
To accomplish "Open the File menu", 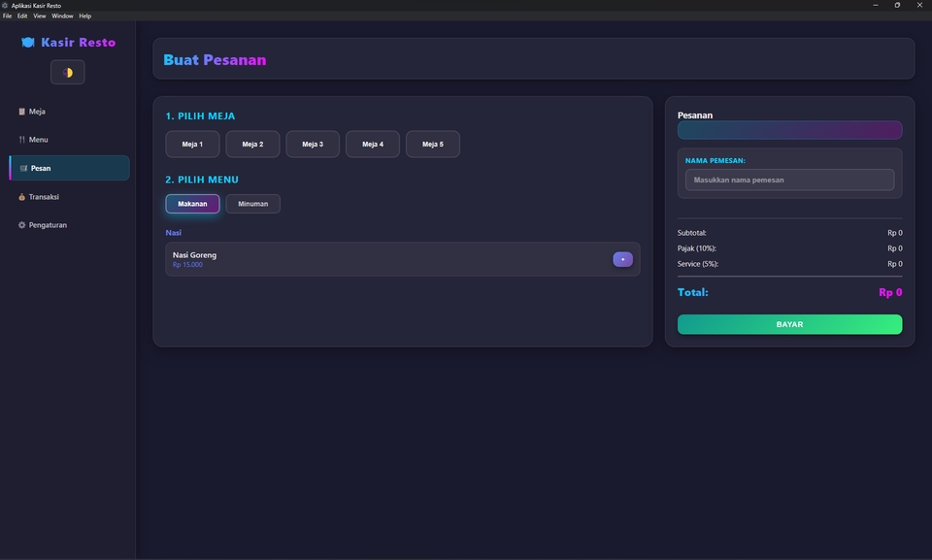I will click(x=8, y=16).
